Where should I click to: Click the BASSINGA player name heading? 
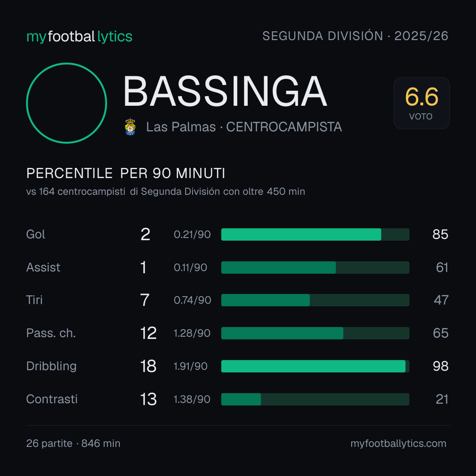225,91
